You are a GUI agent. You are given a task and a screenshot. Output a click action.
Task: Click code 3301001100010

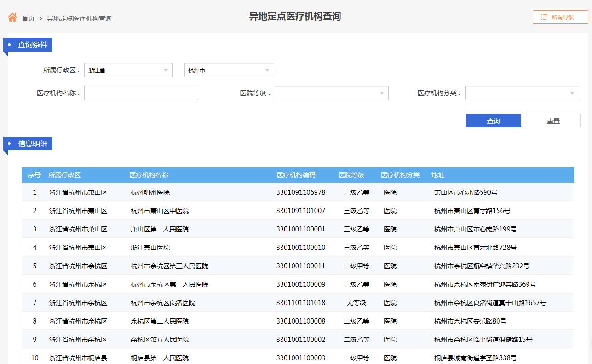[301, 248]
